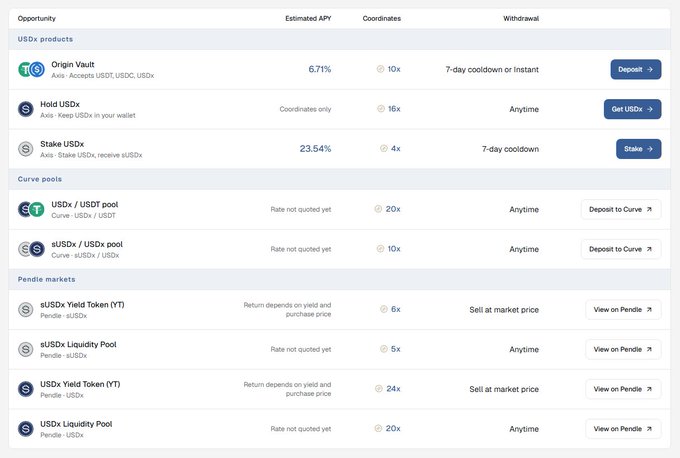Click the sUSDx / USDx pool pair icon
This screenshot has width=680, height=458.
click(31, 249)
